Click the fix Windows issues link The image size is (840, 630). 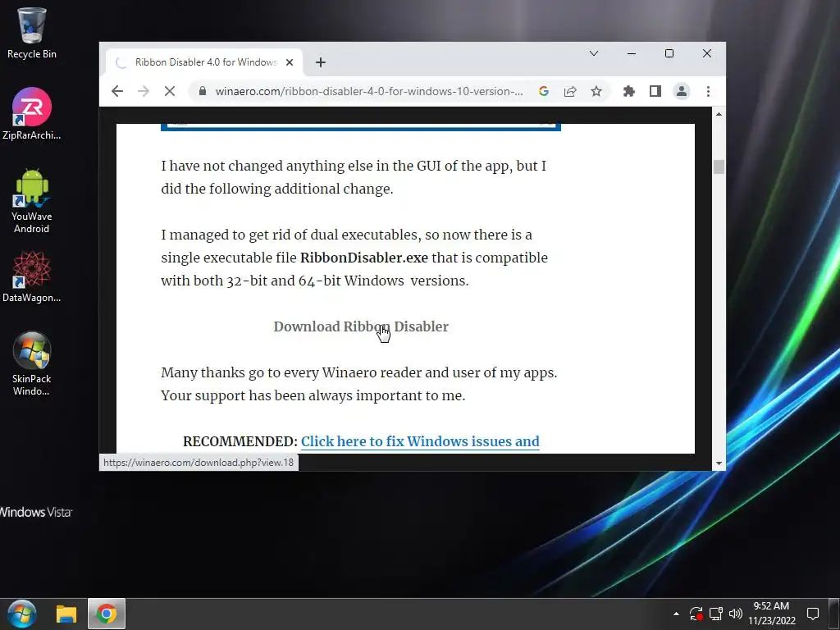[x=420, y=441]
